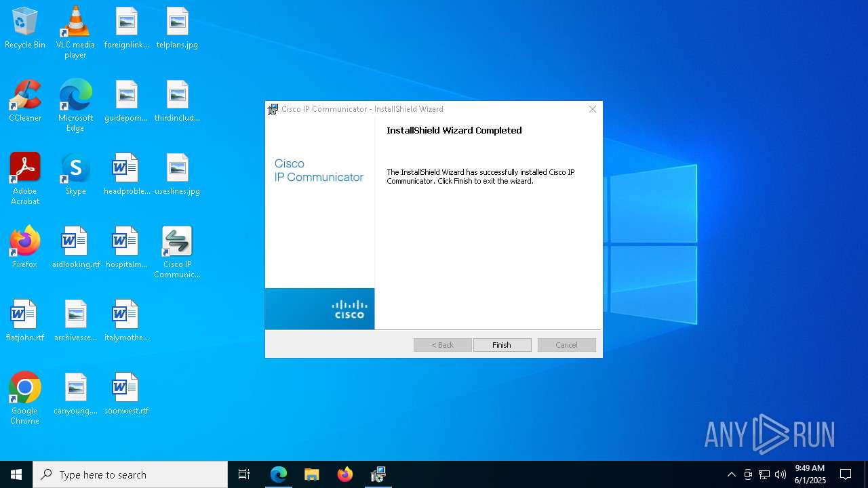Viewport: 868px width, 488px height.
Task: Click the taskbar search box
Action: pos(130,474)
